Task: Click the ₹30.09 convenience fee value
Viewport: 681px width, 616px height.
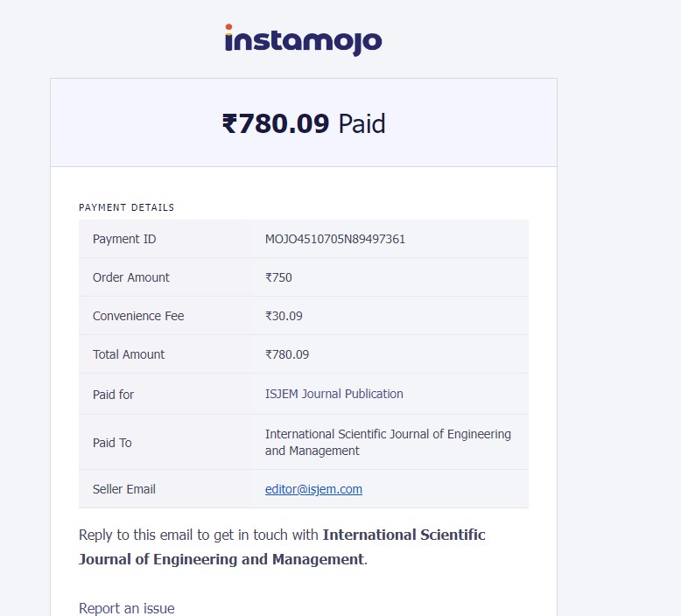Action: point(284,316)
